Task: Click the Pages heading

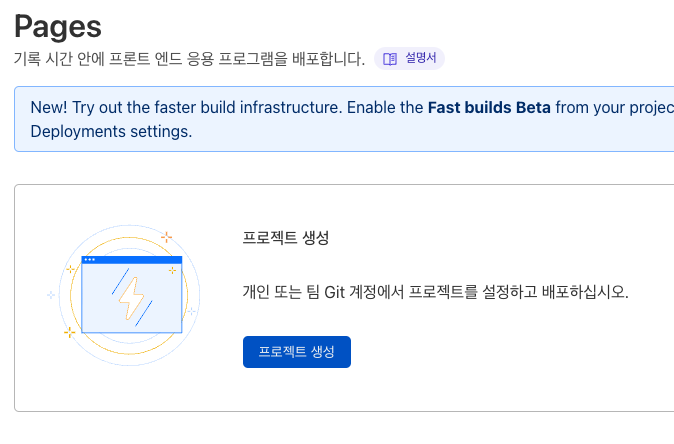Action: pos(58,22)
